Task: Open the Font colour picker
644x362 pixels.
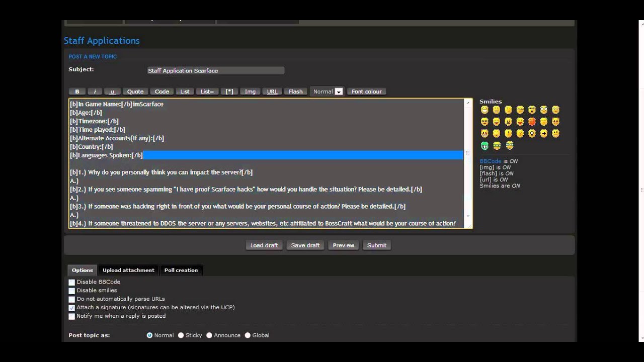Action: pos(366,92)
